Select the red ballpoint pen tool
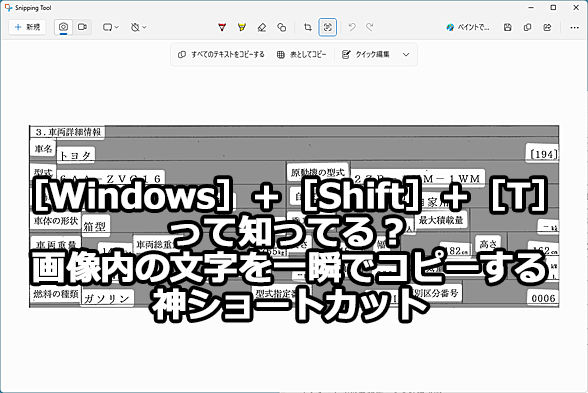Screen dimensions: 588x393 (222, 27)
